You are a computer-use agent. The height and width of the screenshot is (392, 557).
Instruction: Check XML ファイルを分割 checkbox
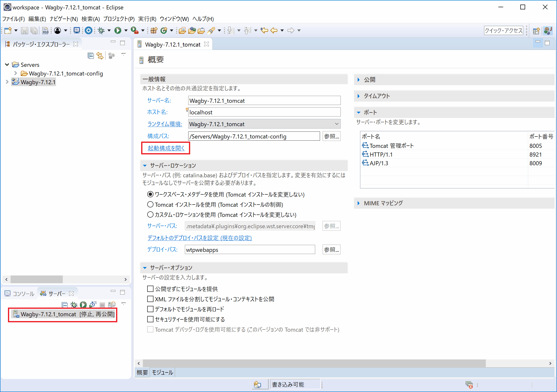coord(150,299)
